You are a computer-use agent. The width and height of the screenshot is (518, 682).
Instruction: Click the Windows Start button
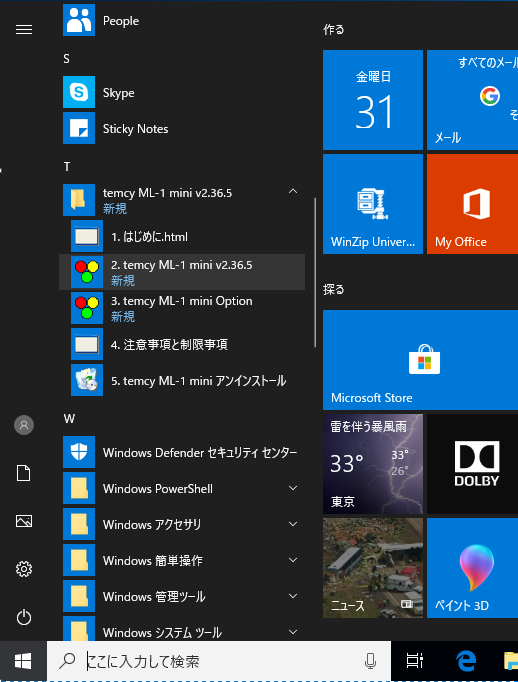click(x=23, y=661)
